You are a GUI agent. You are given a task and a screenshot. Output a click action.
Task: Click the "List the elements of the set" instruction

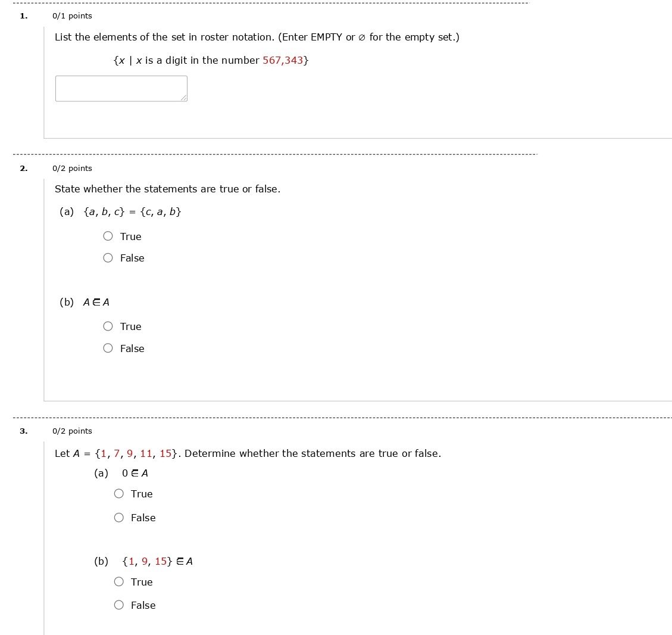tap(164, 38)
